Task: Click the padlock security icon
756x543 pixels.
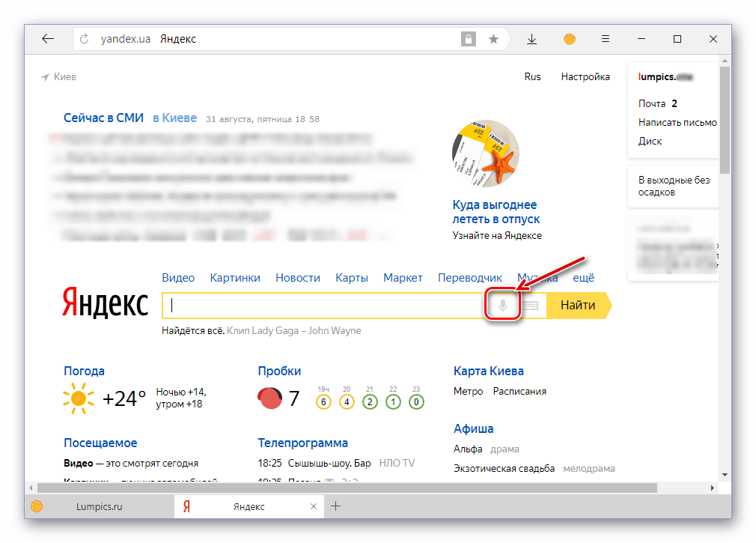Action: [468, 39]
